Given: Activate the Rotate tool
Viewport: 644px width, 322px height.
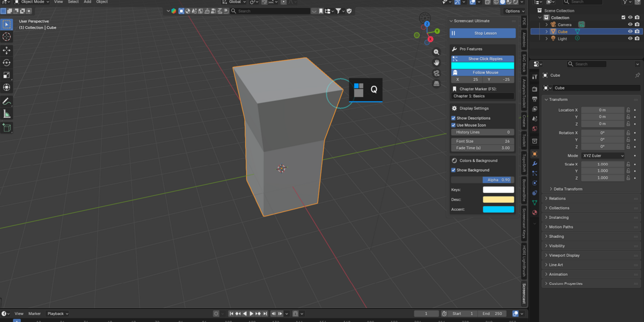Looking at the screenshot, I should [x=6, y=63].
